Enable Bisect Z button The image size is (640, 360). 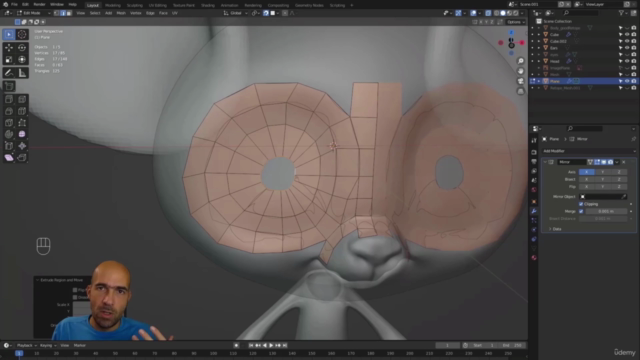tap(619, 179)
